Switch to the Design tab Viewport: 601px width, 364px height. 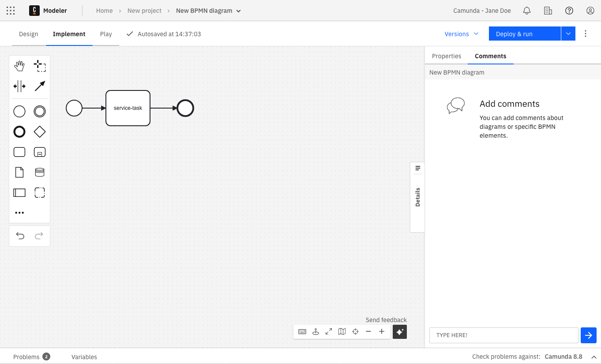[29, 34]
